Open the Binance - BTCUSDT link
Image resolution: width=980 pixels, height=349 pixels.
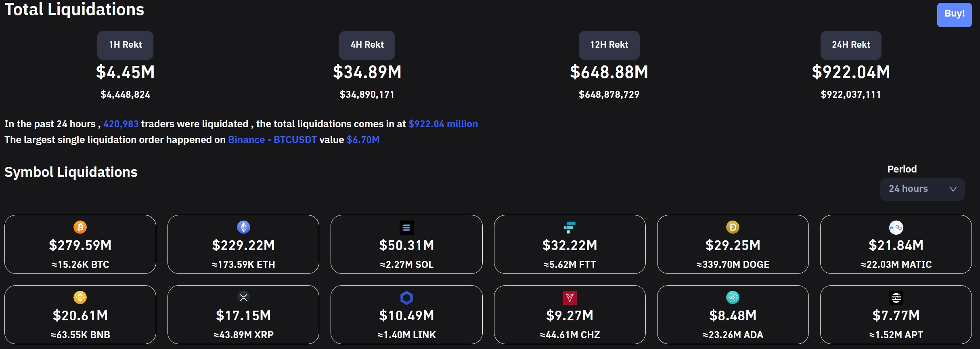point(272,140)
